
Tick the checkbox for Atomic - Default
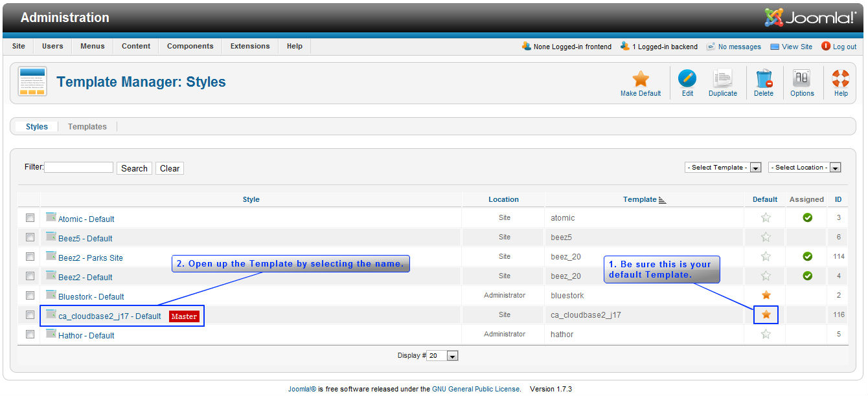30,218
